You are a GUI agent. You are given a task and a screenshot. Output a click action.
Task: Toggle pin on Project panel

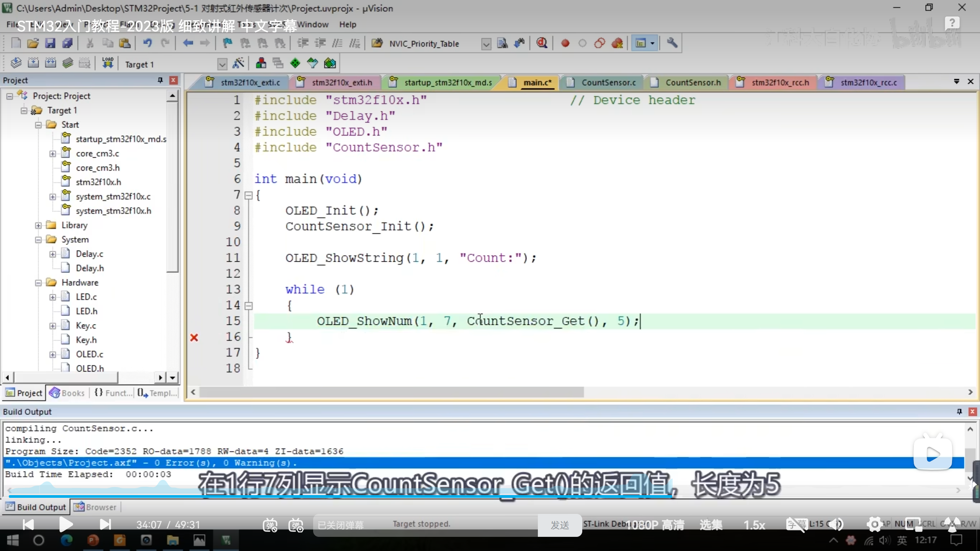tap(160, 80)
